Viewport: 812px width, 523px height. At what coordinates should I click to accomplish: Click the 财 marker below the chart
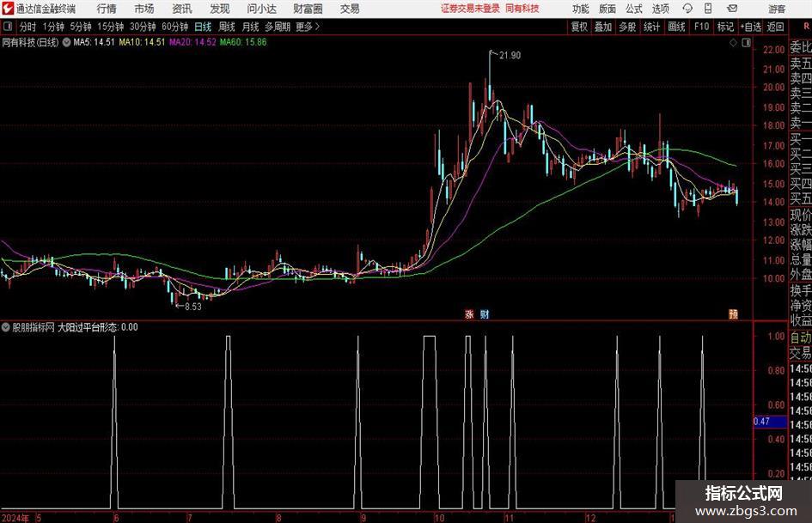tap(485, 313)
